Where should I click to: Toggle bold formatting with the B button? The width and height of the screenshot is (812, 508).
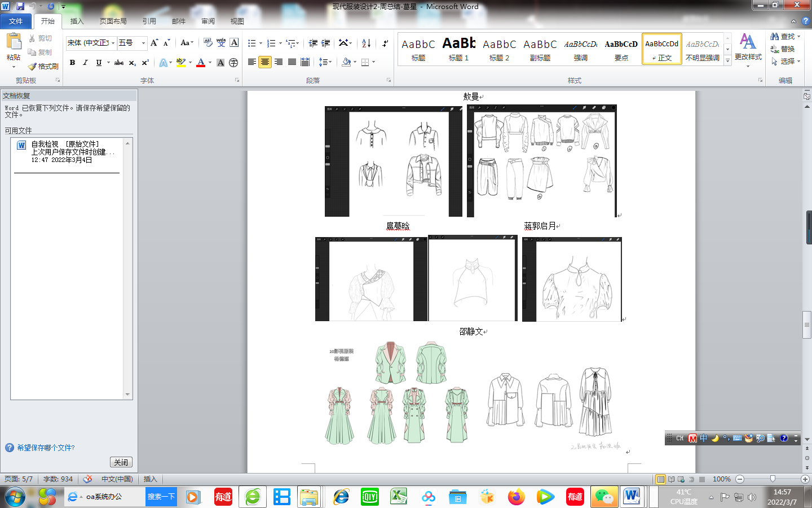(x=72, y=63)
